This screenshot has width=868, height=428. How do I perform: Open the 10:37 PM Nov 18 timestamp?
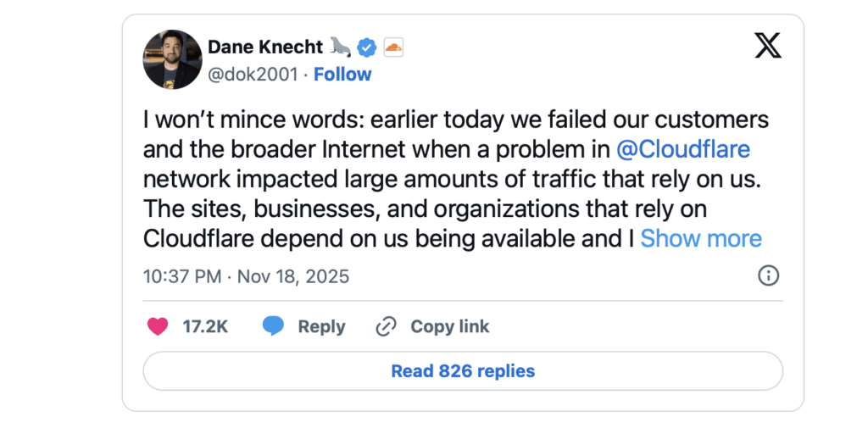pos(246,276)
